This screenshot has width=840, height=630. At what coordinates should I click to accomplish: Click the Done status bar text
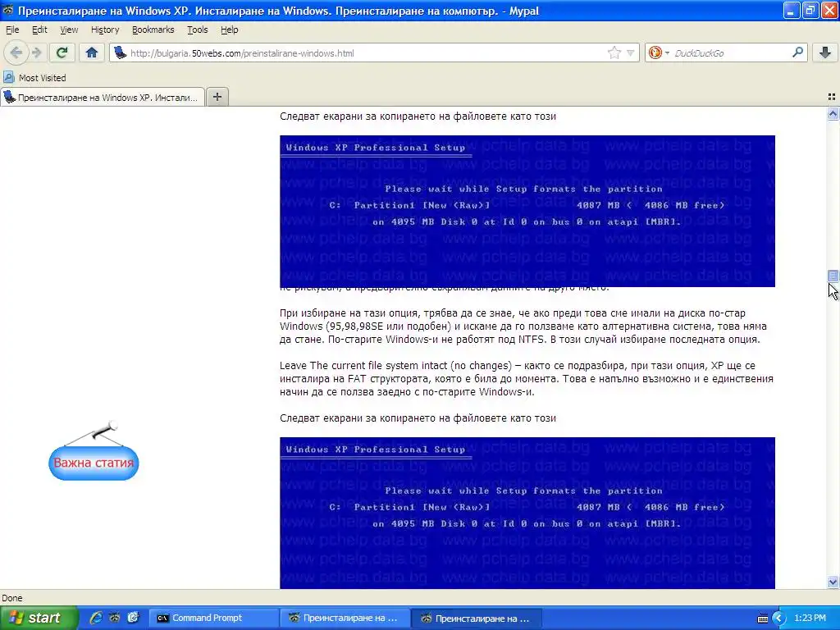(x=11, y=598)
